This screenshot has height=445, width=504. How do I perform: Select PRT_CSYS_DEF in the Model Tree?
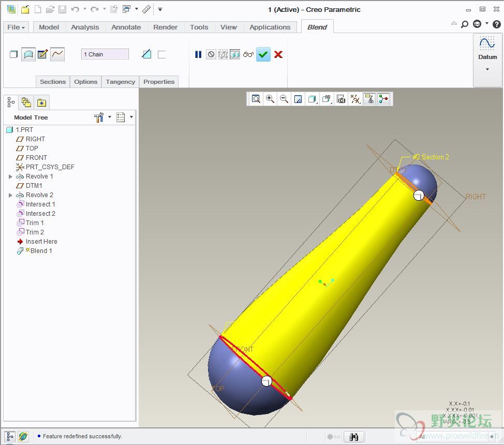pyautogui.click(x=46, y=167)
